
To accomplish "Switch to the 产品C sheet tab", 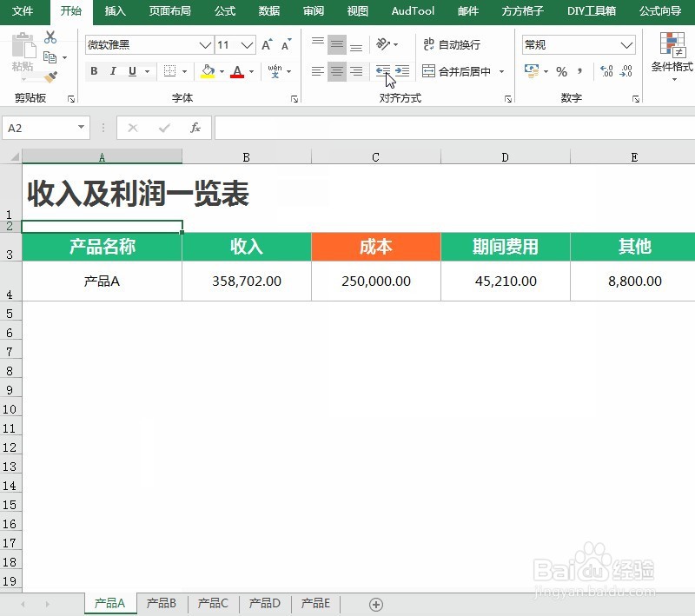I will 213,603.
